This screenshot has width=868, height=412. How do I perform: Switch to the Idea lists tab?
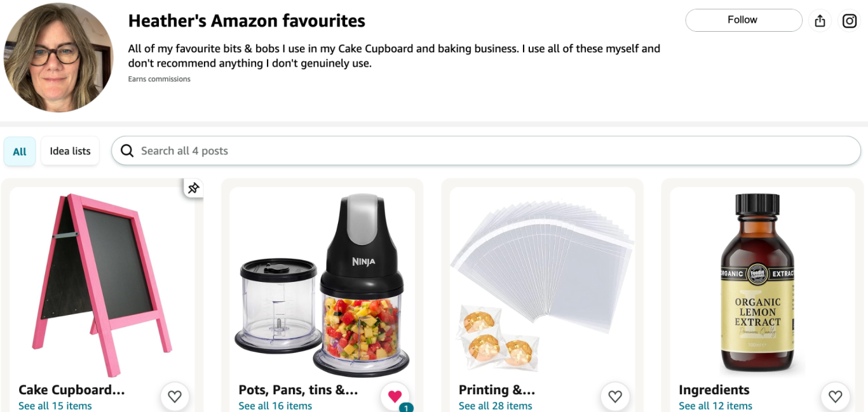(70, 151)
